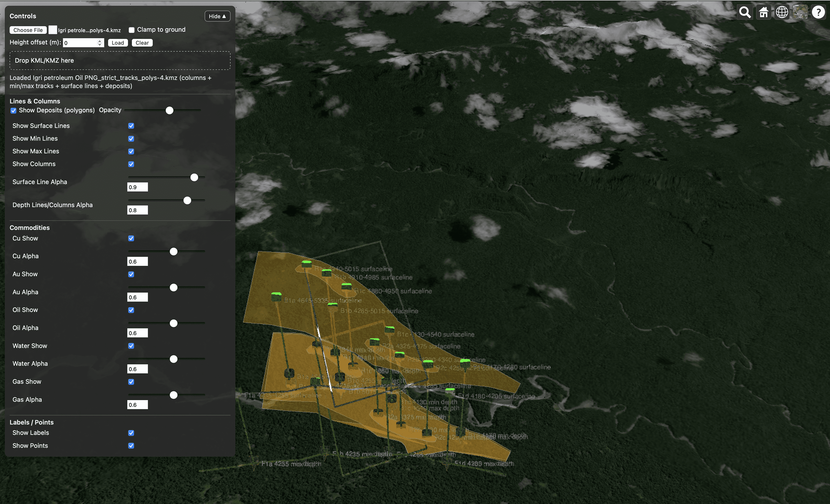Image resolution: width=830 pixels, height=504 pixels.
Task: Toggle Show Surface Lines checkbox
Action: [131, 126]
